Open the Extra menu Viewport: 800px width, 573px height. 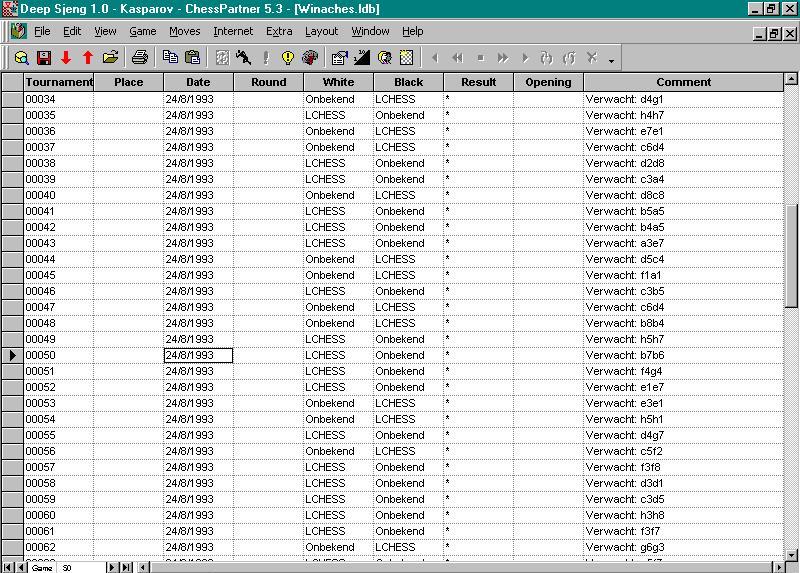click(279, 32)
